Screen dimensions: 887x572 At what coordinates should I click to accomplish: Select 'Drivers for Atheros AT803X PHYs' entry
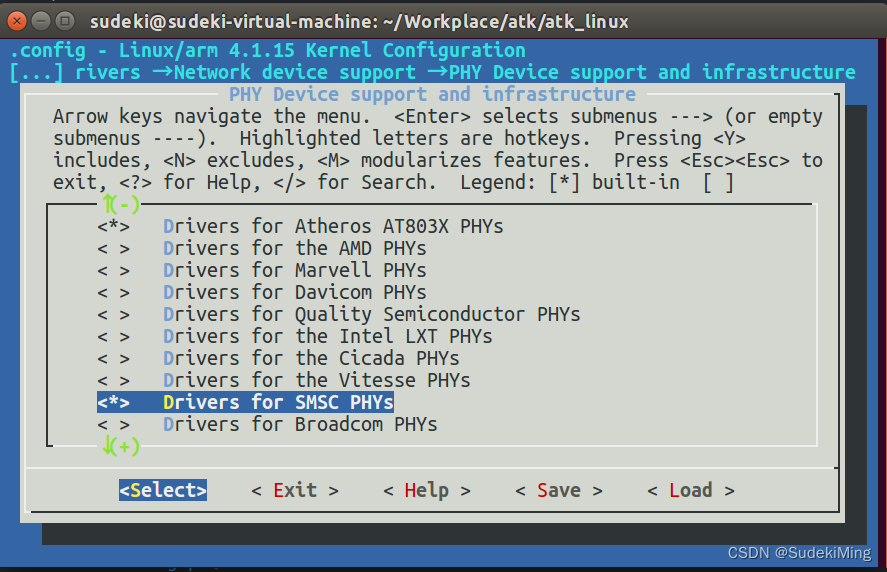[x=333, y=226]
